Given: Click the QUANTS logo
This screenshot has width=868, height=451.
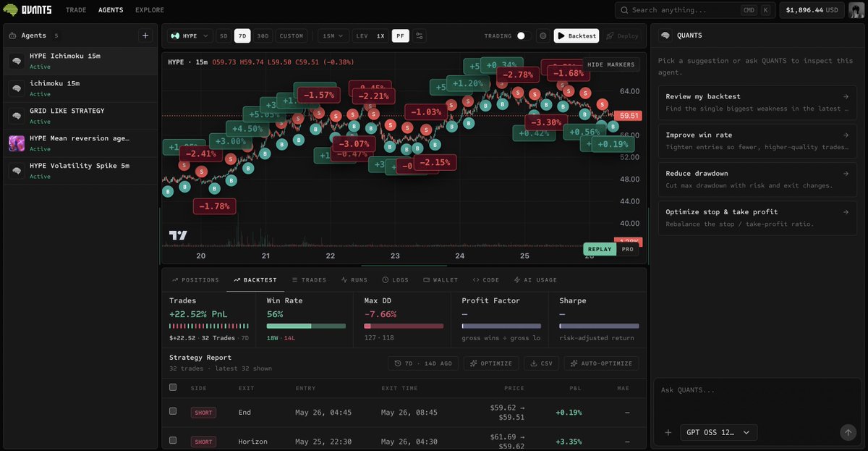Looking at the screenshot, I should tap(27, 10).
